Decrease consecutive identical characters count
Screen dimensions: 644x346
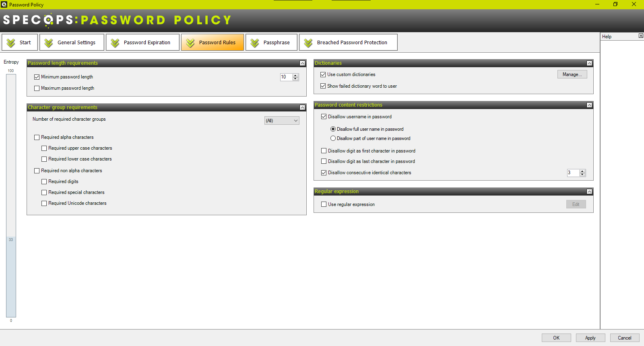(582, 175)
